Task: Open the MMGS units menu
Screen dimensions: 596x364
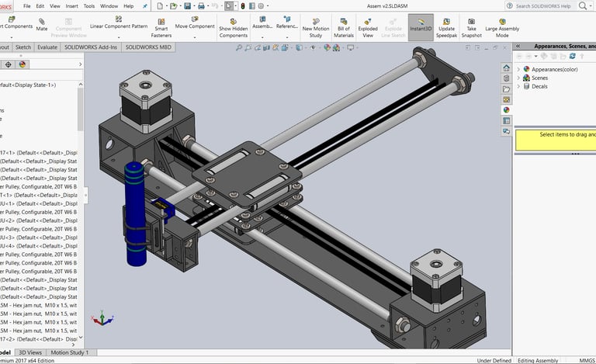Action: [587, 360]
